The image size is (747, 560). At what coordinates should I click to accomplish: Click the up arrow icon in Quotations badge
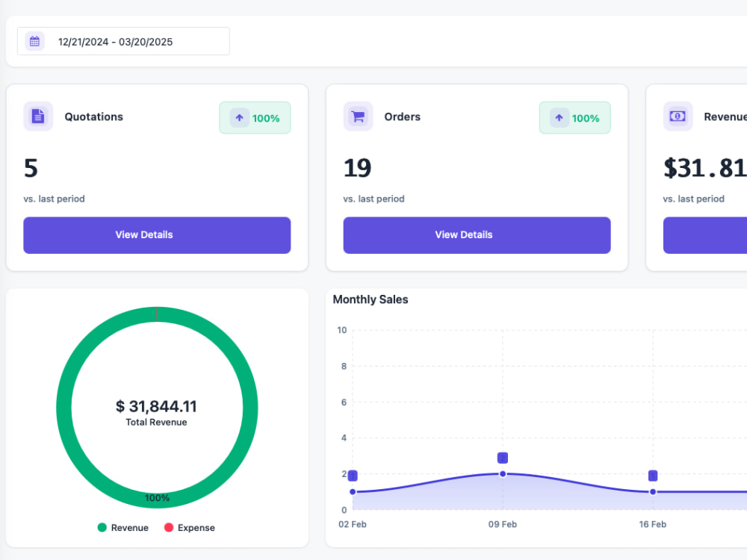point(240,118)
